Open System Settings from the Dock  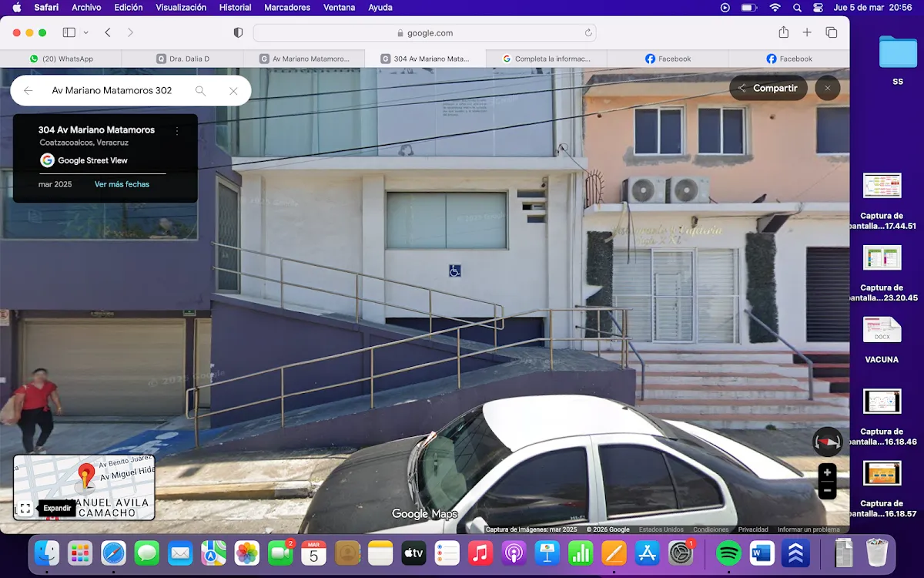click(x=681, y=553)
